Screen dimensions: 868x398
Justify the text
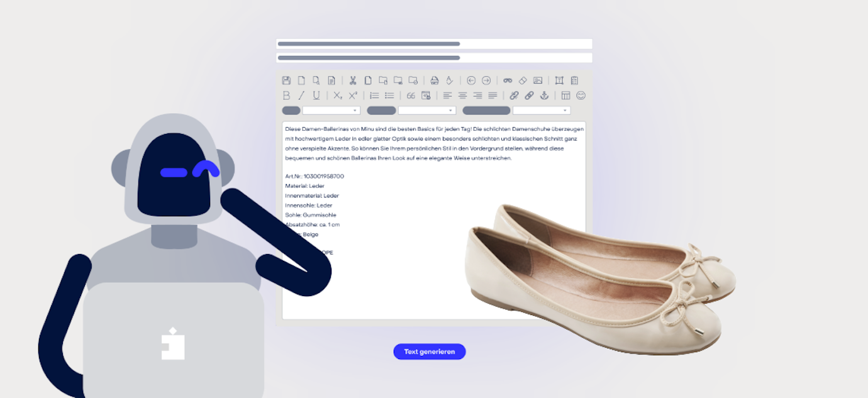pos(492,96)
